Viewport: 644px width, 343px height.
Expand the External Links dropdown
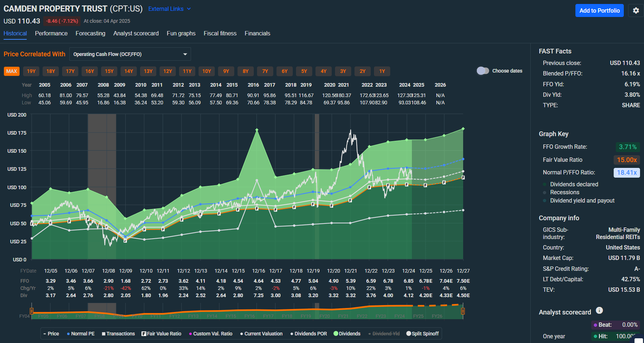169,9
